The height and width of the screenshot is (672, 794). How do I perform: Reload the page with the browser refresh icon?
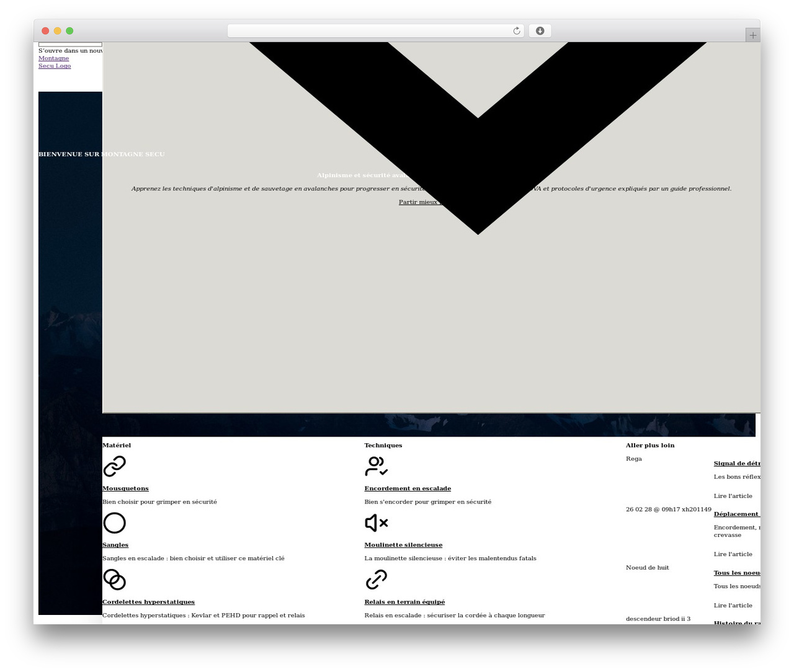pos(516,31)
